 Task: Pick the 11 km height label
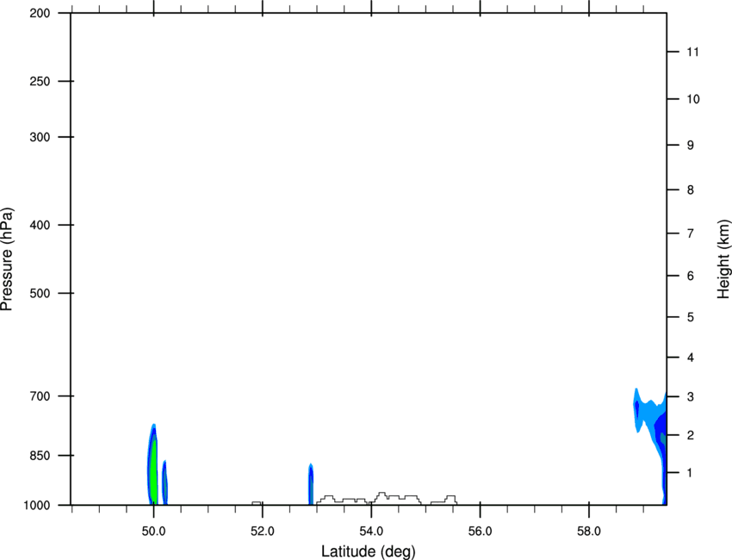692,52
